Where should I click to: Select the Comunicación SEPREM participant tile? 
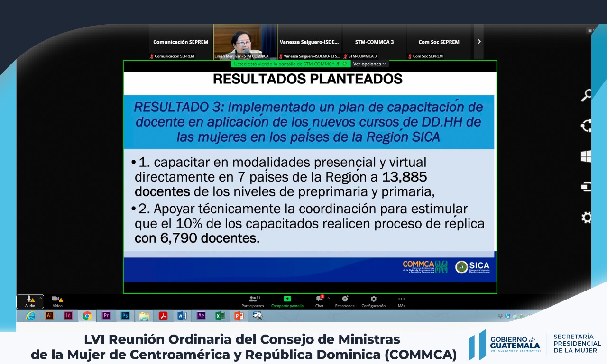click(181, 42)
